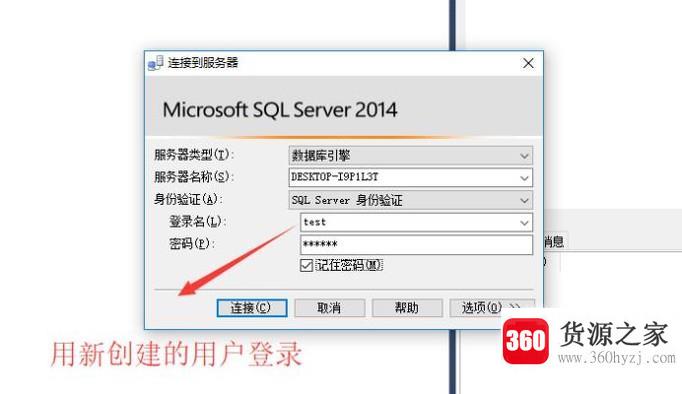682x394 pixels.
Task: Click the 服务器类型(T) label
Action: point(194,154)
